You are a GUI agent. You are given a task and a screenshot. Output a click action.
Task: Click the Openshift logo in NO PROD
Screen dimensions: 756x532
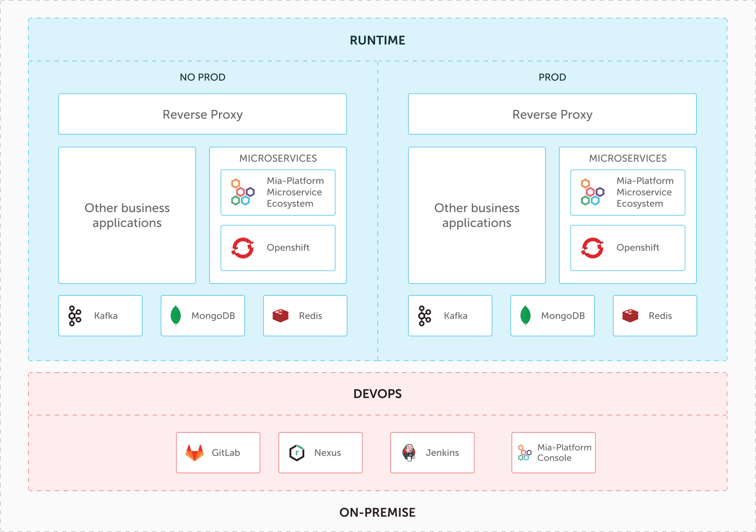(243, 248)
